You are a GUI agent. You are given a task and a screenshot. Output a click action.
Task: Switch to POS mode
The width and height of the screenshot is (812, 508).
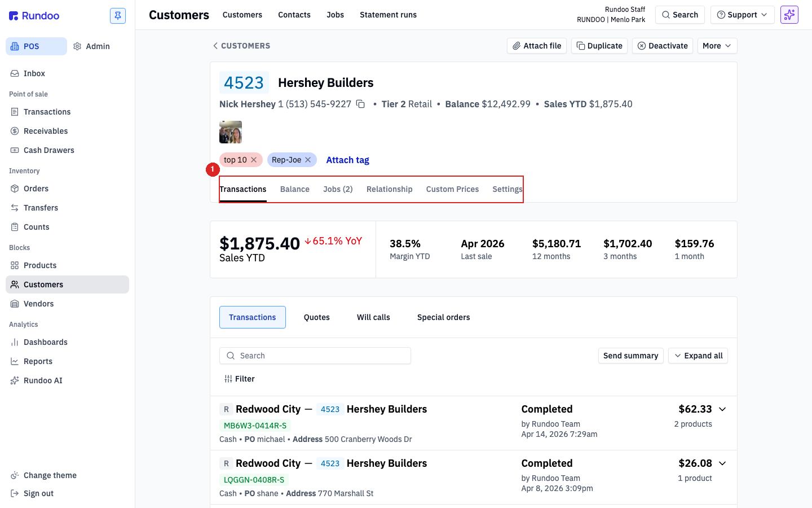coord(36,46)
